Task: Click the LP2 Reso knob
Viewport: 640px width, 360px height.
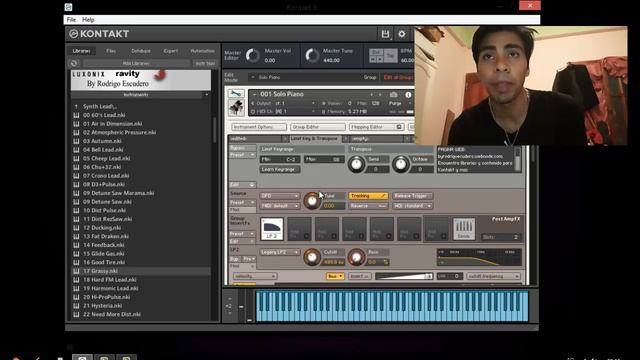Action: 356,257
